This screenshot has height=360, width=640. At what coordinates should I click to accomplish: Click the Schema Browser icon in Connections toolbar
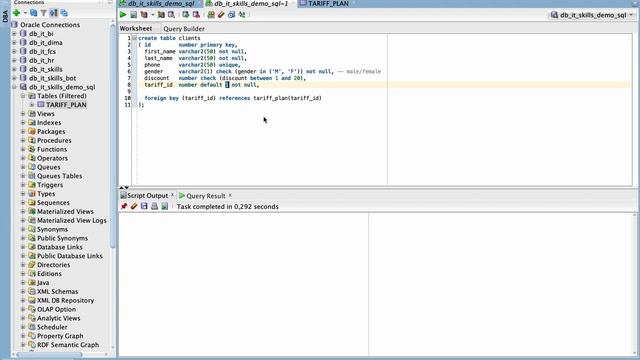[53, 13]
